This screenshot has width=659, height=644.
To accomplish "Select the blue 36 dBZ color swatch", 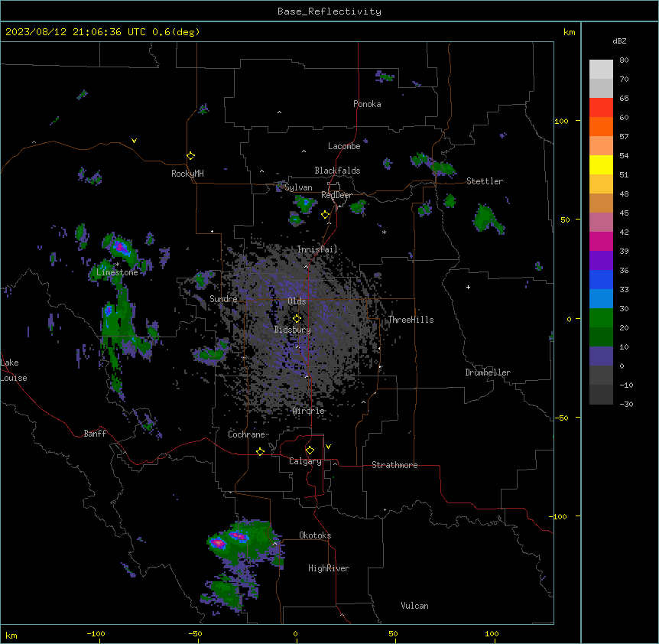I will point(601,279).
